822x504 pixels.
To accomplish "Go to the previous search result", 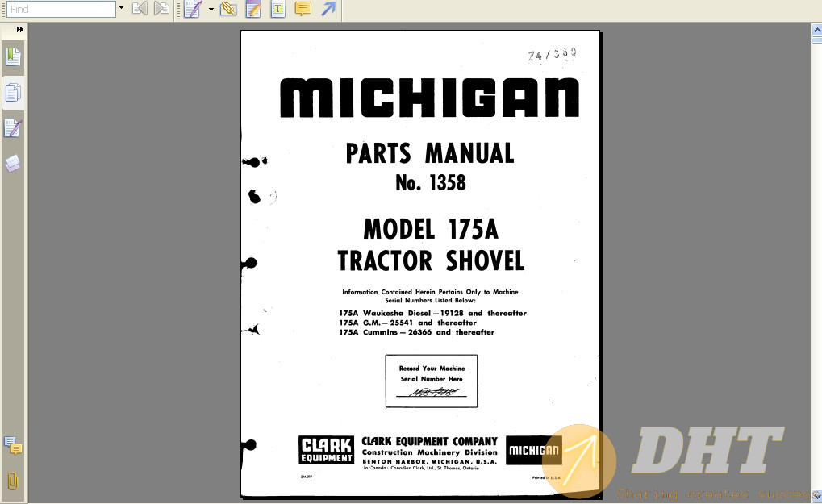I will point(140,8).
